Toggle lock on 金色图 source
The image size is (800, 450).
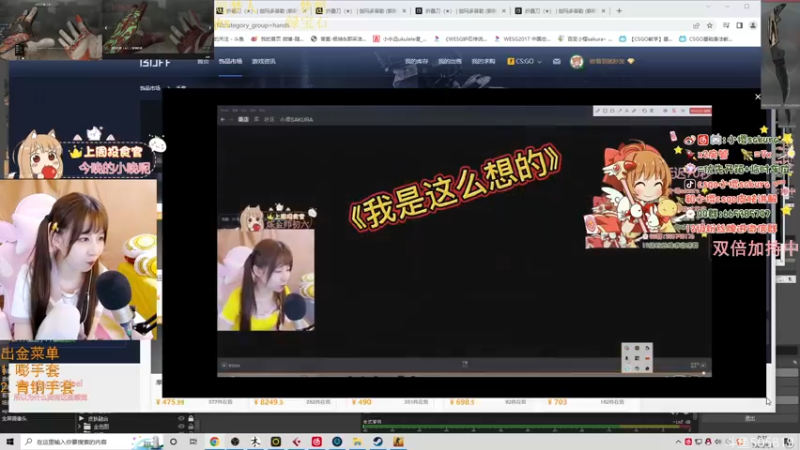pyautogui.click(x=191, y=427)
